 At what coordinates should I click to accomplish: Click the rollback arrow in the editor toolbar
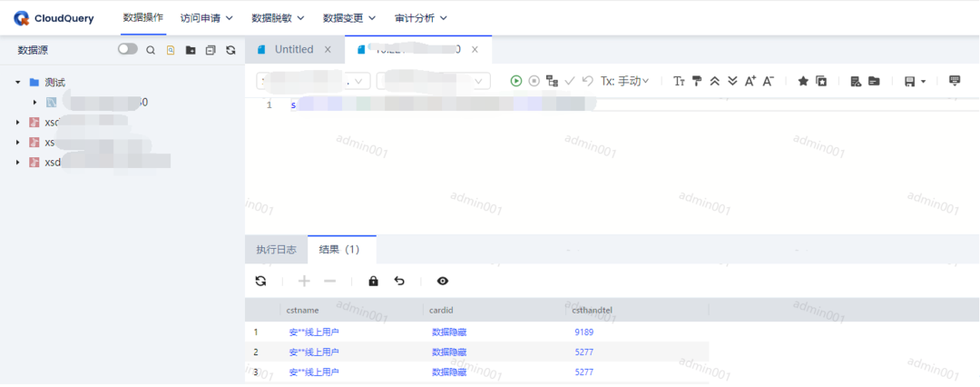click(x=587, y=81)
